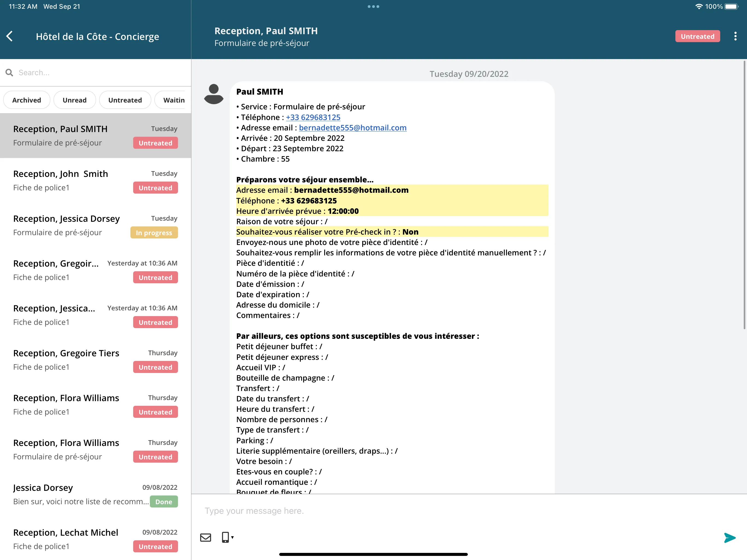The height and width of the screenshot is (560, 747).
Task: Click the Préparons votre séjour ensemble heading
Action: pyautogui.click(x=305, y=180)
